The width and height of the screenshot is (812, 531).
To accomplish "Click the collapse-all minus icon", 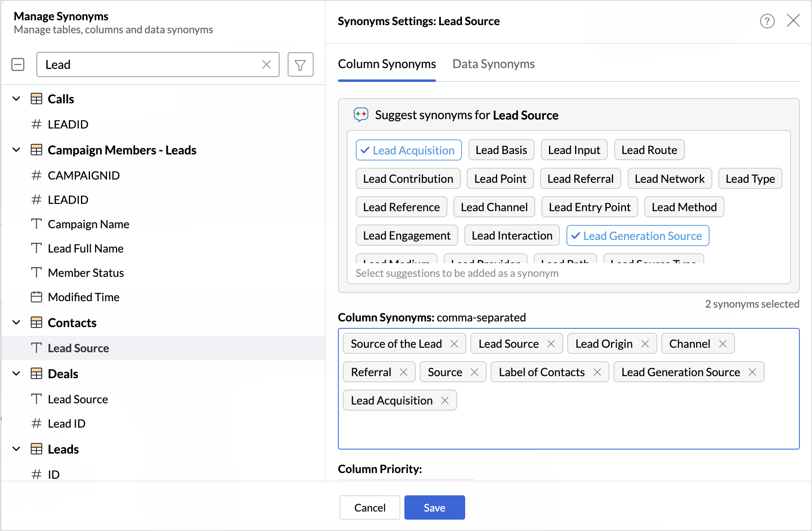I will (18, 64).
